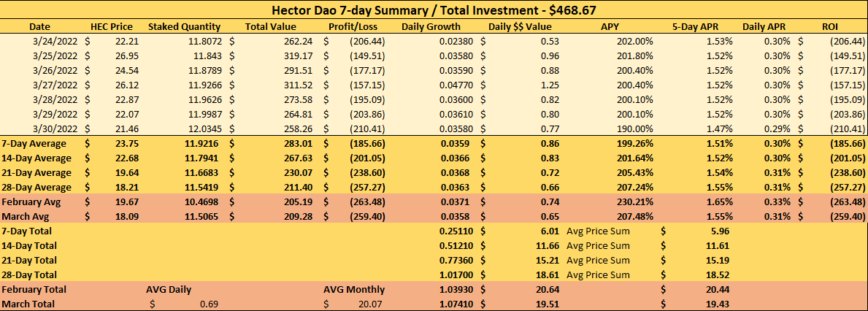Viewport: 868px width, 311px height.
Task: Click the 28-Day Average row label
Action: pos(37,187)
